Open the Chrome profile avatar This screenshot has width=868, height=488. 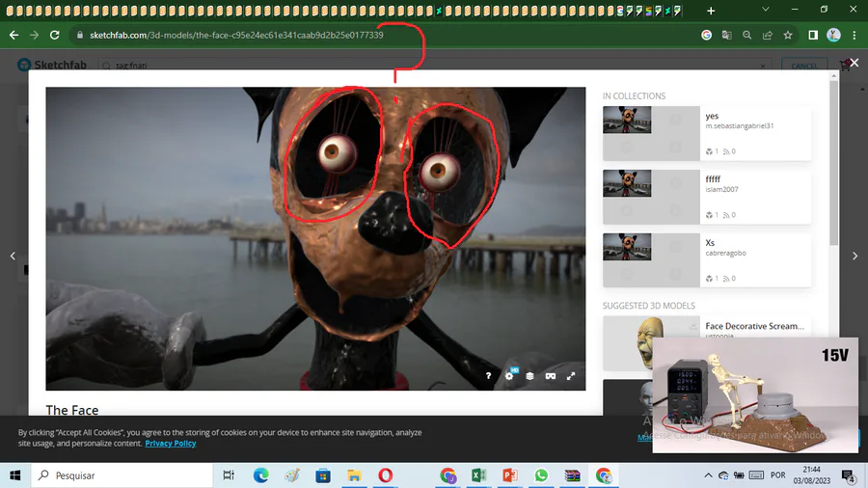pos(833,35)
